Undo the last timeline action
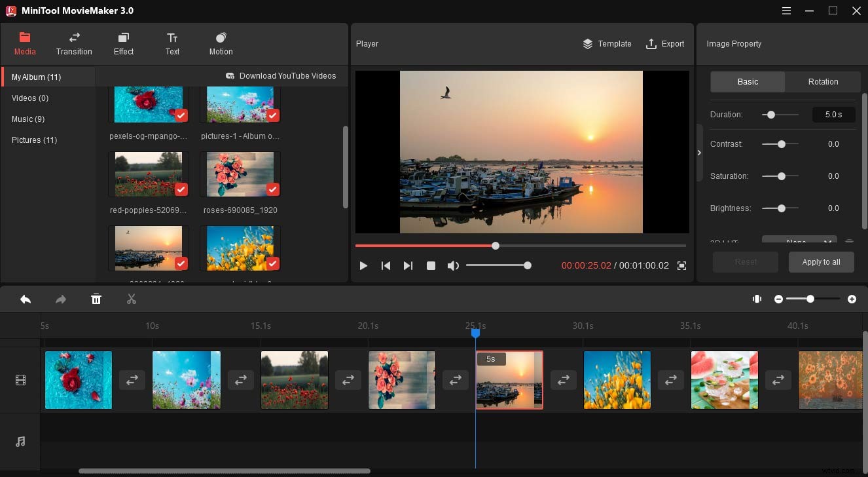The height and width of the screenshot is (477, 868). (x=25, y=299)
